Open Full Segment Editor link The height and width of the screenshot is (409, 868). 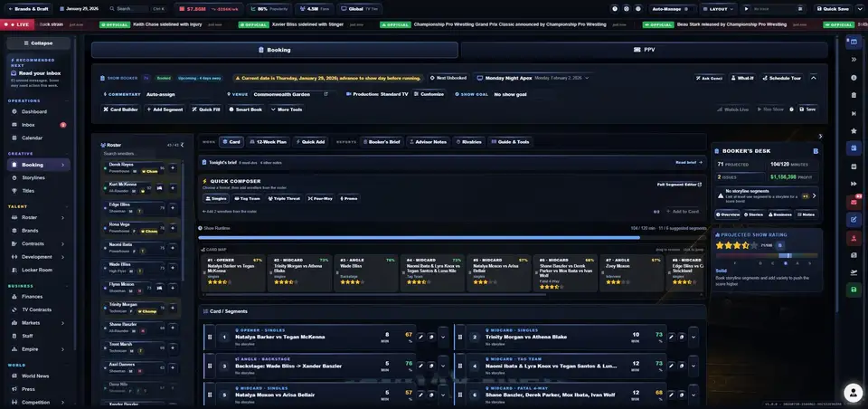pos(679,184)
